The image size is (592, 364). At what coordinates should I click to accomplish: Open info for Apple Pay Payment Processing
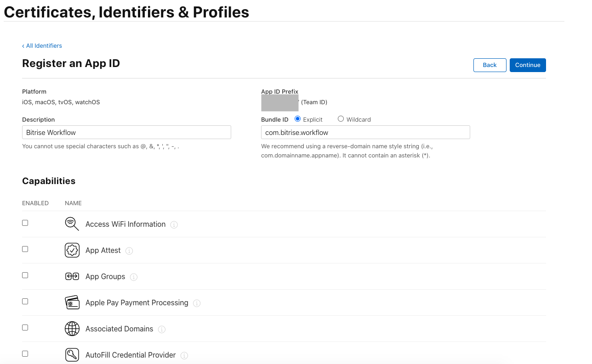(x=197, y=303)
